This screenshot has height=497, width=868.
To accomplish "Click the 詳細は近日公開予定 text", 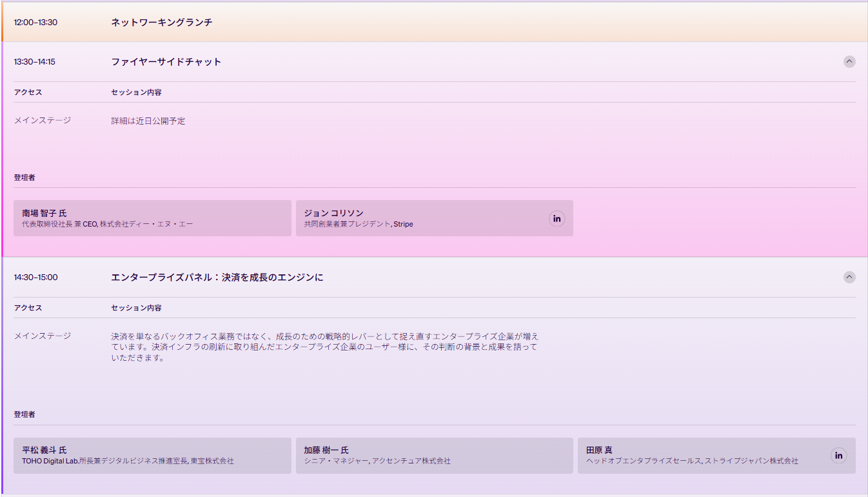I will (x=148, y=121).
